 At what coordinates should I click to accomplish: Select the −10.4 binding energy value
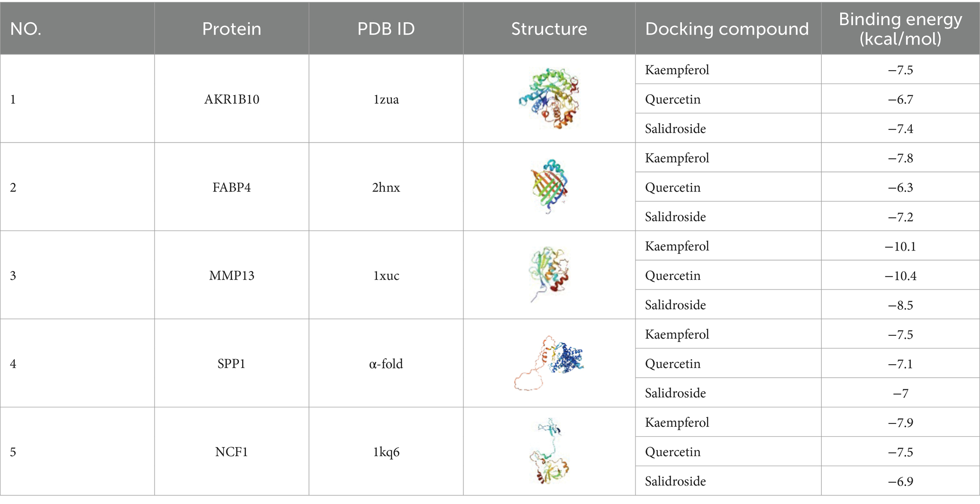tap(900, 275)
